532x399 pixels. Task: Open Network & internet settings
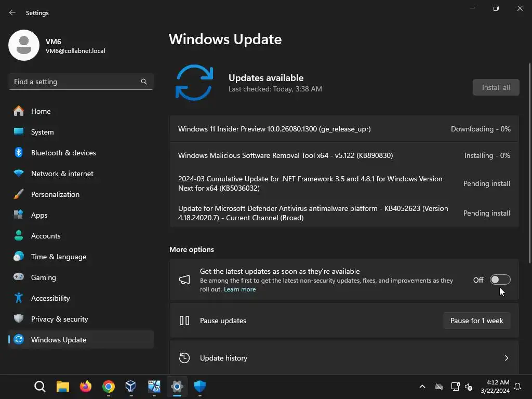(x=81, y=174)
